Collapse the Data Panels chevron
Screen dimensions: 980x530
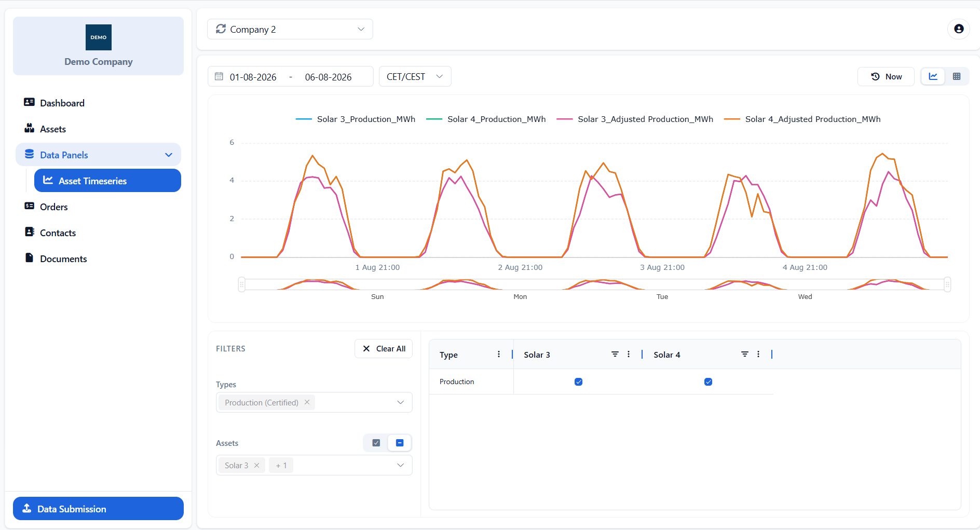click(x=169, y=155)
